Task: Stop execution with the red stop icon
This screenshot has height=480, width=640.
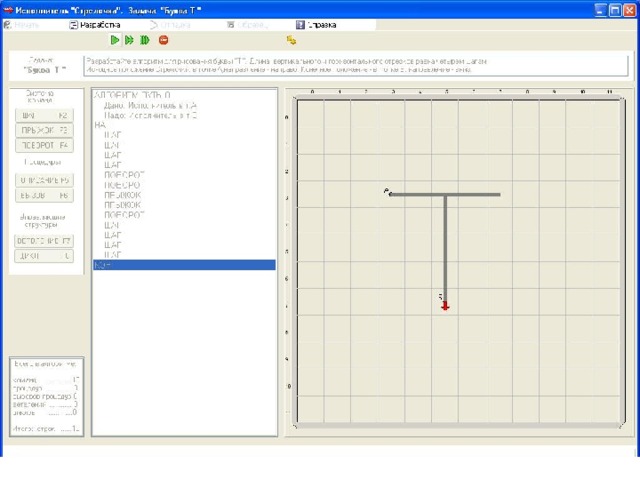Action: (164, 40)
